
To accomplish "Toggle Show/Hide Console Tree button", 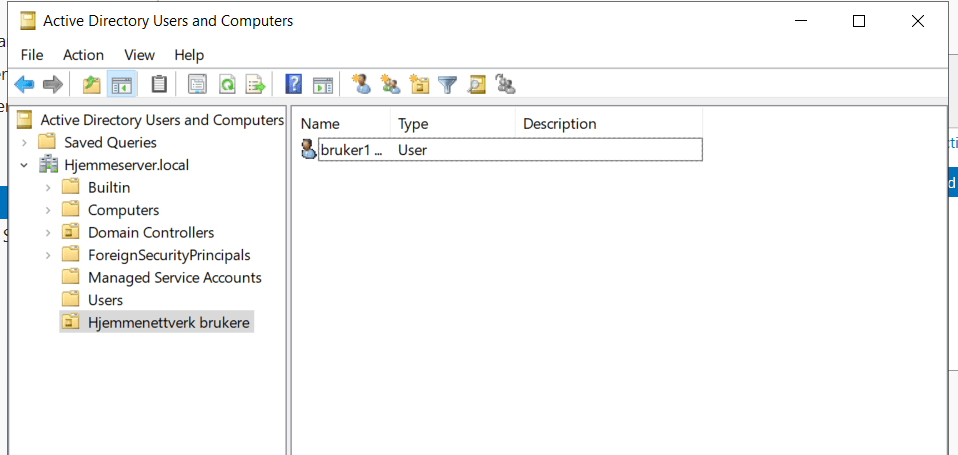I will click(x=121, y=85).
